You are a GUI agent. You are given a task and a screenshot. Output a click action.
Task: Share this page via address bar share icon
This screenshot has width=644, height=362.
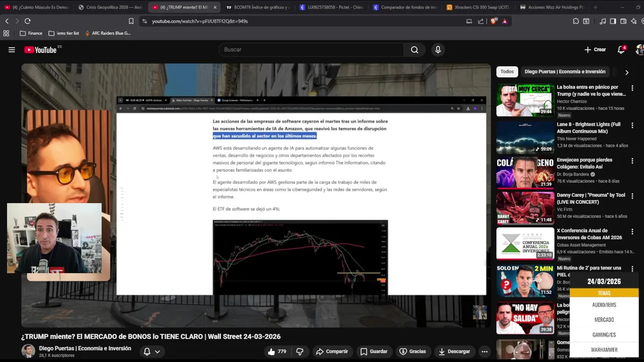pos(480,21)
